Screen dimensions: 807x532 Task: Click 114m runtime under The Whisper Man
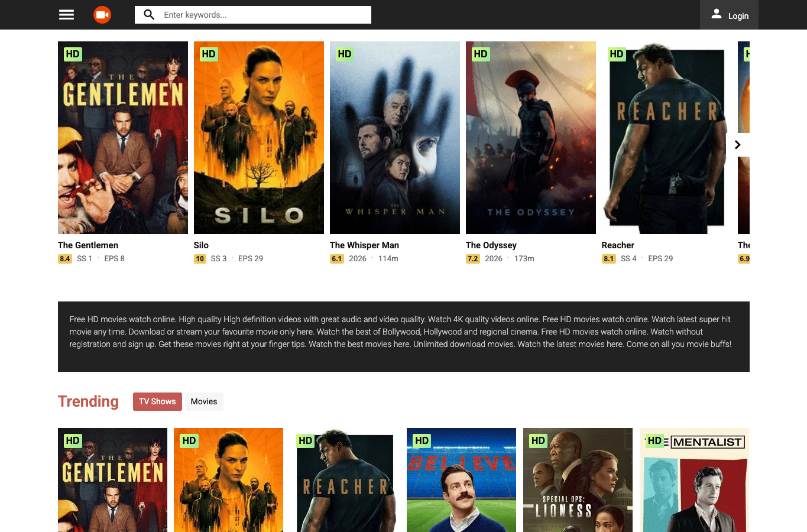click(388, 259)
